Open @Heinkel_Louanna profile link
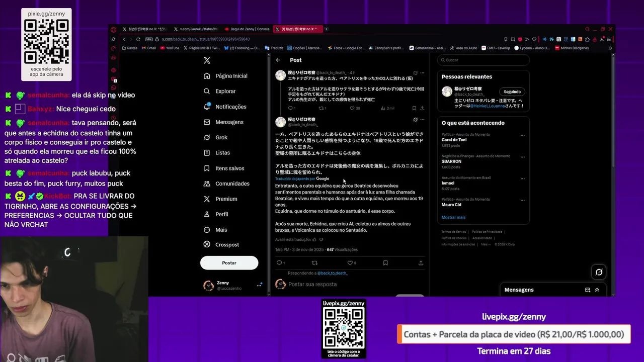The width and height of the screenshot is (644, 362). [x=487, y=106]
